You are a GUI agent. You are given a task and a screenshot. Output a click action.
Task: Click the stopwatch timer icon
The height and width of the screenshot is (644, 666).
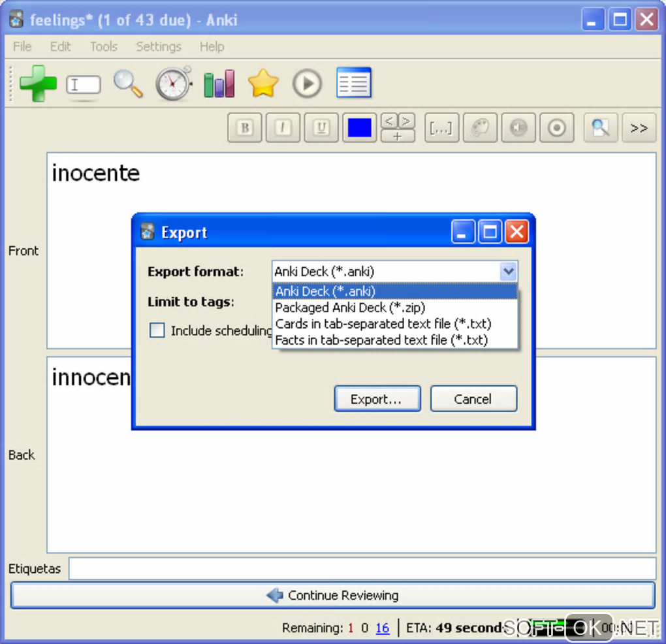click(174, 83)
